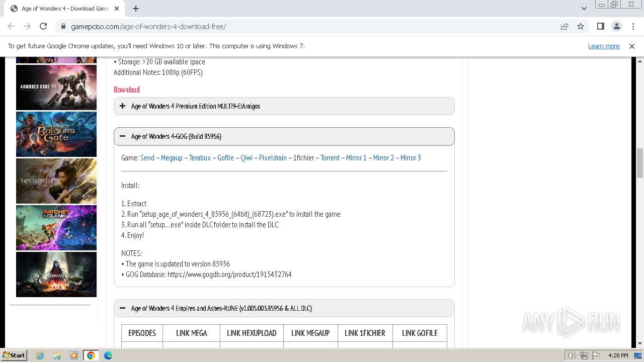
Task: Open the Terabox download link
Action: click(200, 158)
